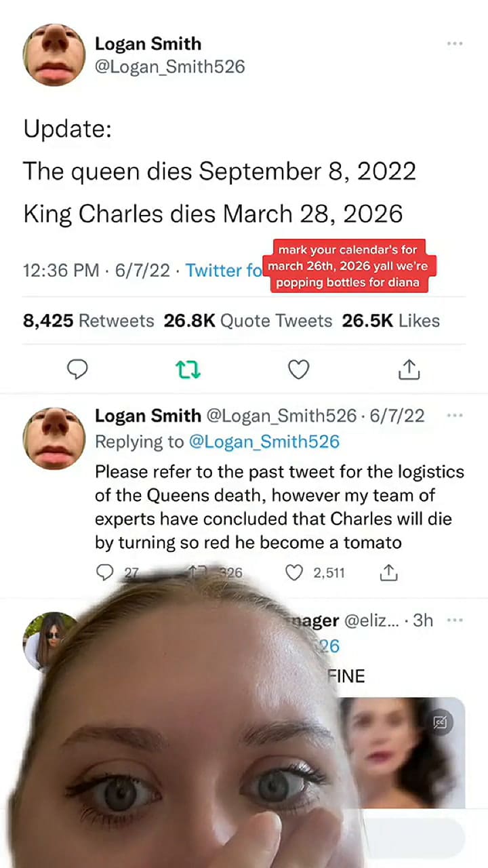Click the share icon on the main tweet
Image resolution: width=488 pixels, height=868 pixels.
coord(409,369)
